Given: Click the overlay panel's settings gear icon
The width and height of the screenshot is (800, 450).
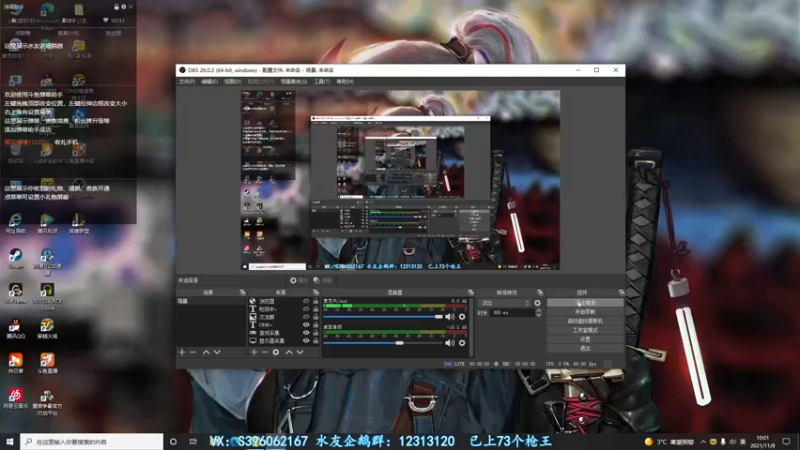Looking at the screenshot, I should [x=123, y=7].
